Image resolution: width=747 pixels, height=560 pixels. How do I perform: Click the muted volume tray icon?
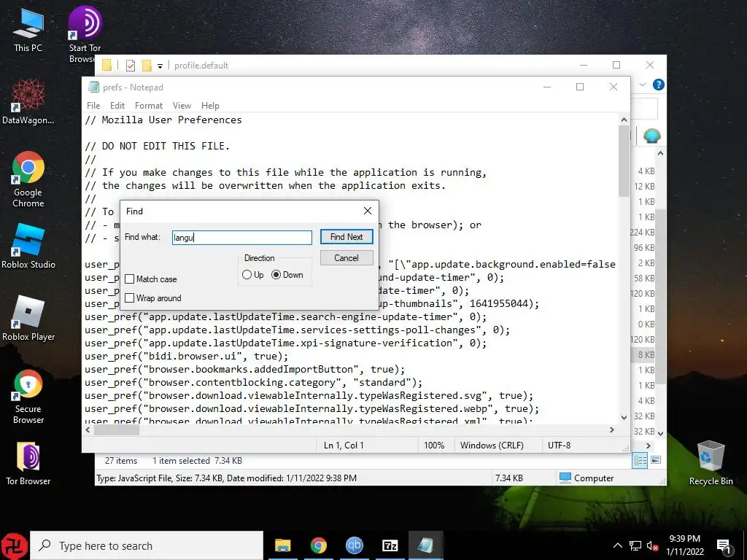point(652,545)
